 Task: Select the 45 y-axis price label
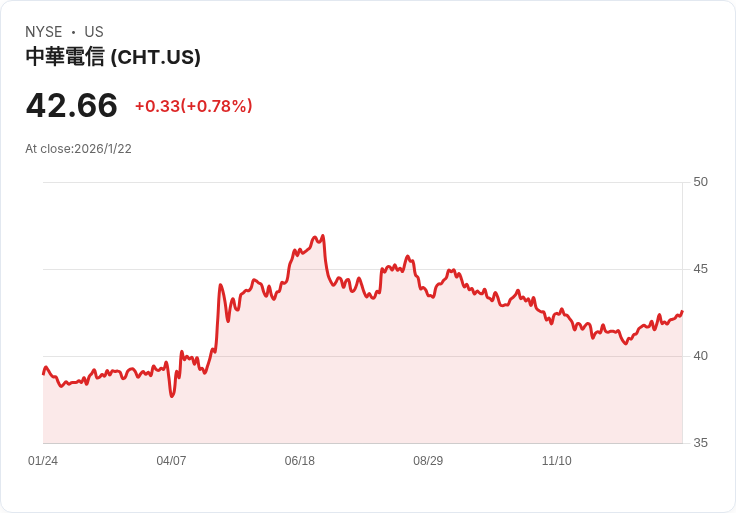coord(700,269)
